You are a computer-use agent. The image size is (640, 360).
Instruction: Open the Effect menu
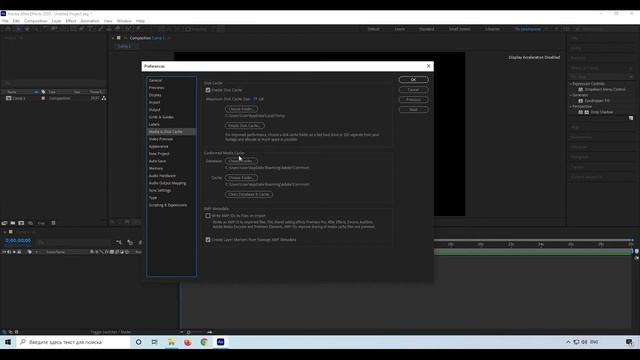click(71, 21)
